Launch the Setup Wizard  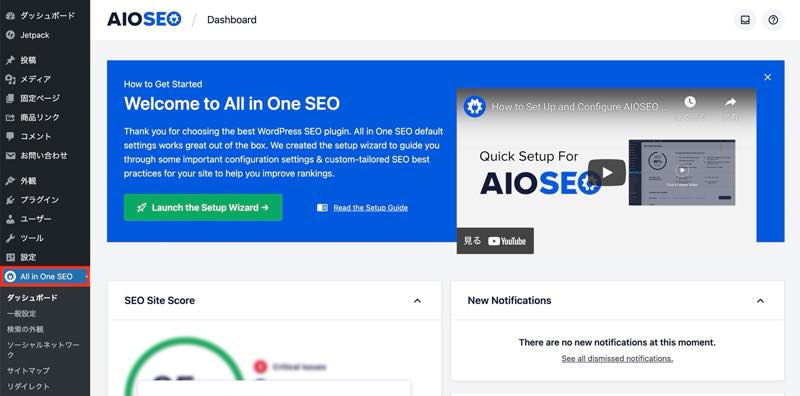coord(203,208)
